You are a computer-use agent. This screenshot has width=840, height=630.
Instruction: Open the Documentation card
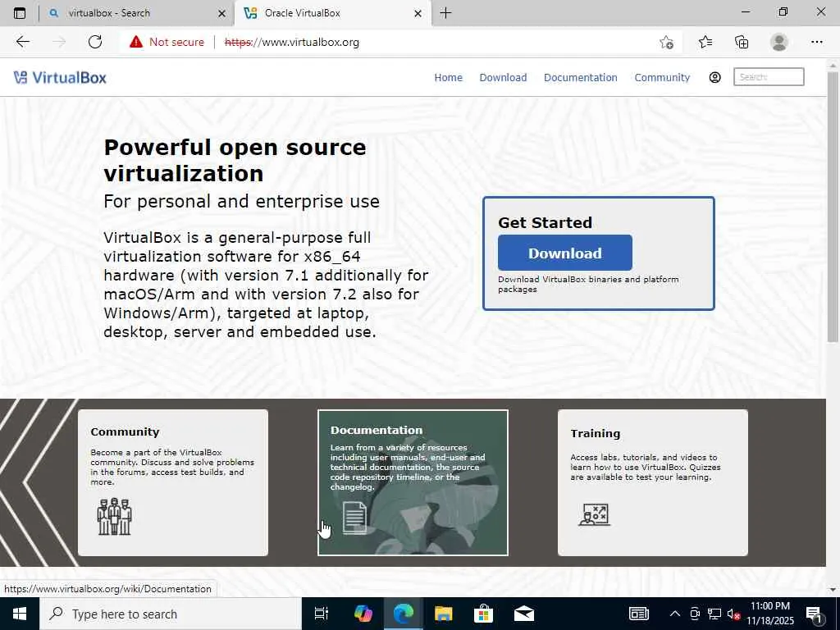click(413, 482)
